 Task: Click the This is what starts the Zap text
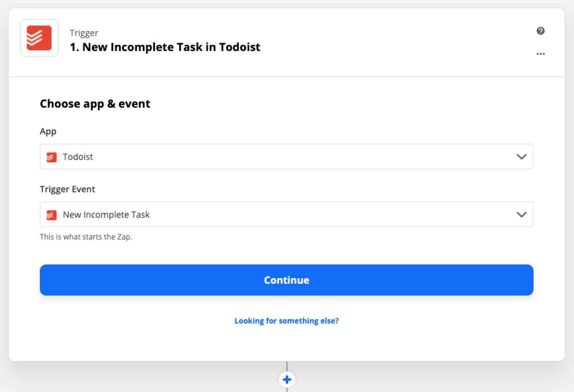86,237
